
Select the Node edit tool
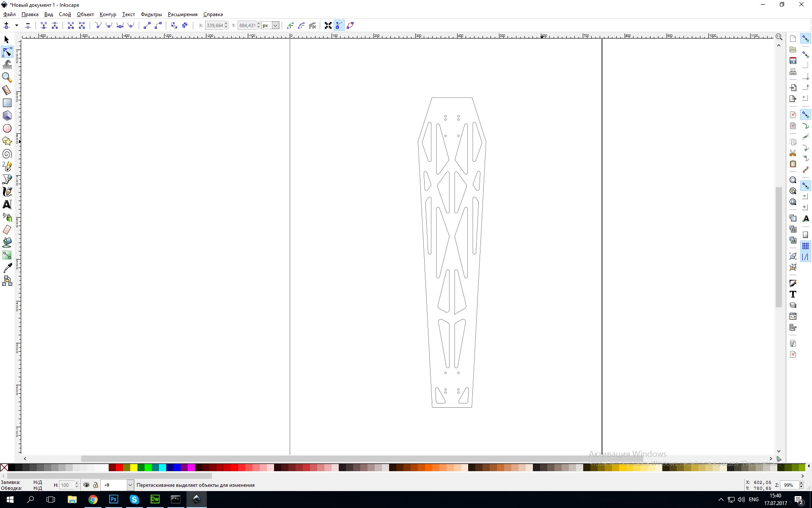[7, 52]
